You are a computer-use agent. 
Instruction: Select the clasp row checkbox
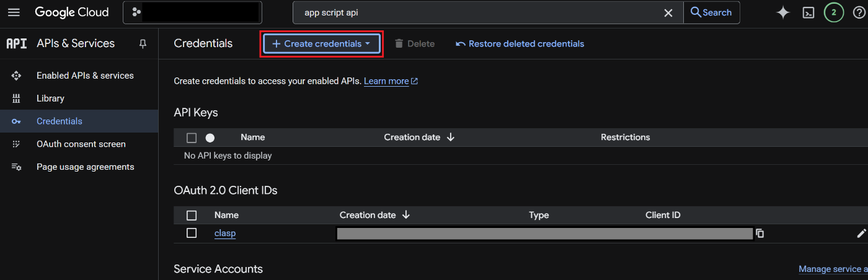click(192, 234)
